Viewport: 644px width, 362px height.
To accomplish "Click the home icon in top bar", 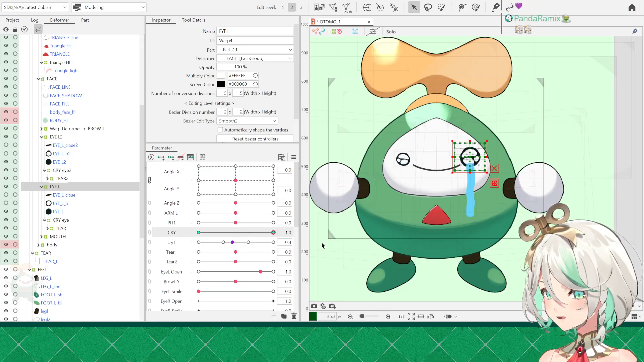I will point(632,7).
